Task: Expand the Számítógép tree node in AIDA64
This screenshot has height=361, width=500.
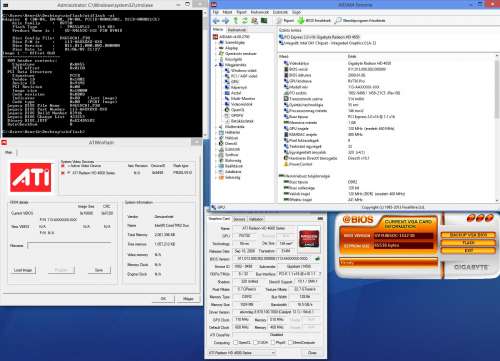Action: 216,43
